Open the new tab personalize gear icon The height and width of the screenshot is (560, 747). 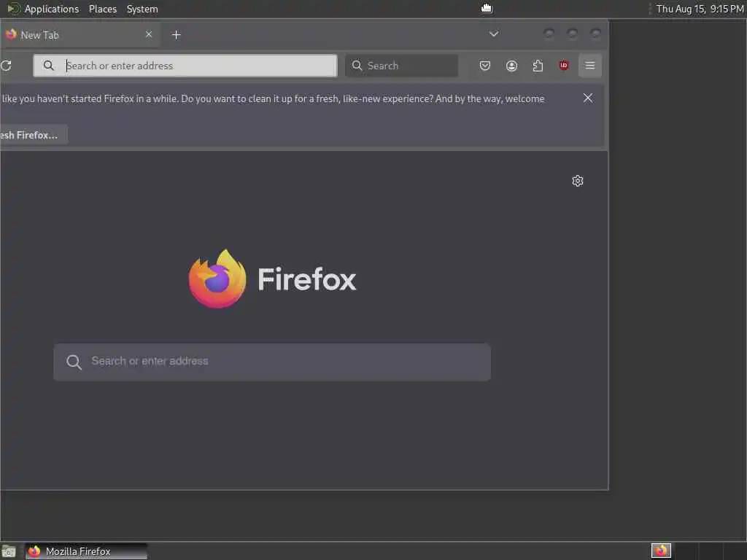pyautogui.click(x=578, y=181)
